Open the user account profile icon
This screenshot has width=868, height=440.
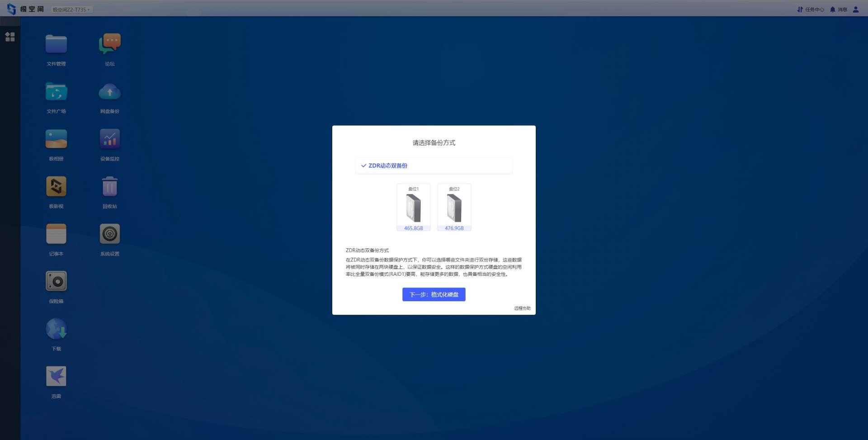coord(856,9)
